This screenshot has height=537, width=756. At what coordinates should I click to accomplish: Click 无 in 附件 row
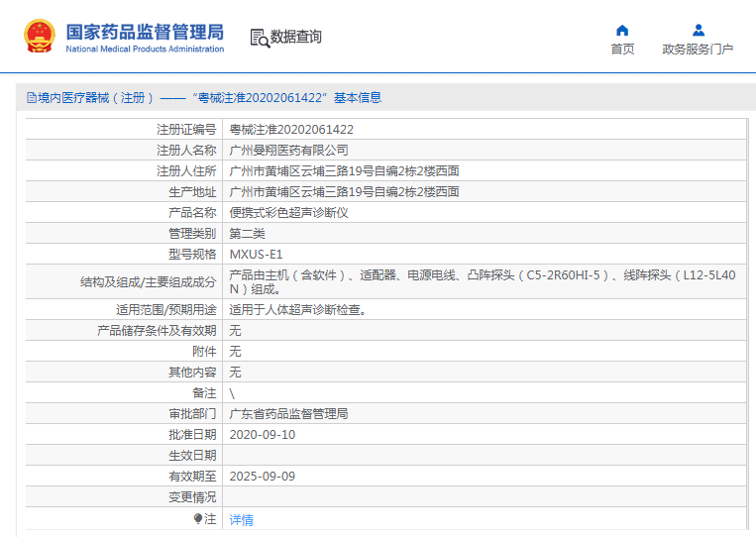[235, 352]
